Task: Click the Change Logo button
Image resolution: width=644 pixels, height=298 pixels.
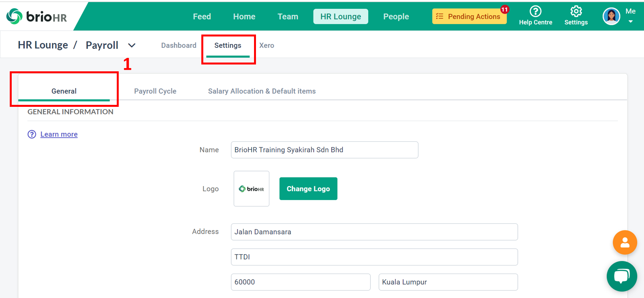Action: [x=308, y=189]
